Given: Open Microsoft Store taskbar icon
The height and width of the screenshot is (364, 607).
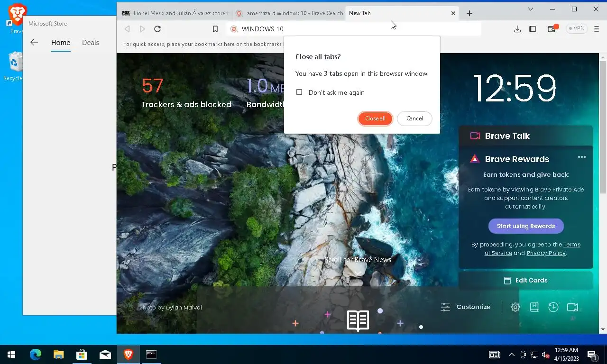Looking at the screenshot, I should tap(82, 355).
